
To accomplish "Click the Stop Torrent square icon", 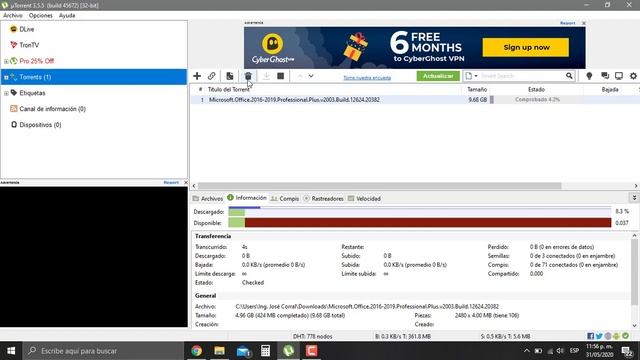I will pyautogui.click(x=280, y=76).
